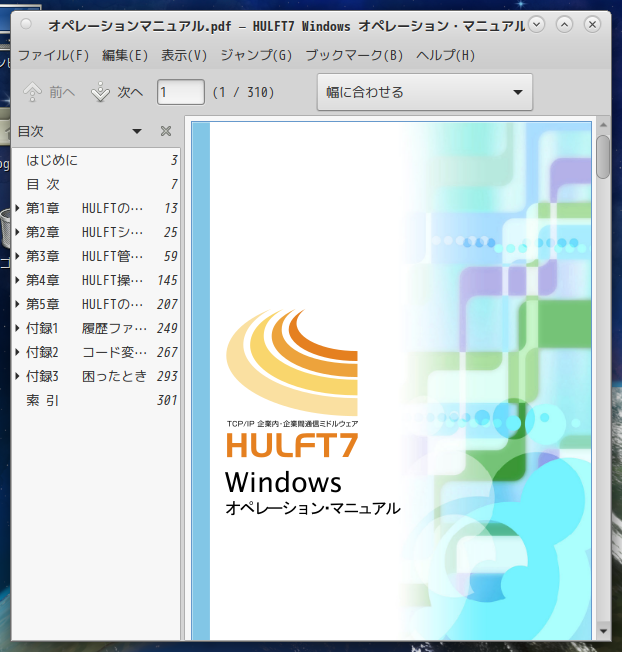The image size is (622, 652).
Task: Maximize window with up-chevron button
Action: click(x=564, y=25)
